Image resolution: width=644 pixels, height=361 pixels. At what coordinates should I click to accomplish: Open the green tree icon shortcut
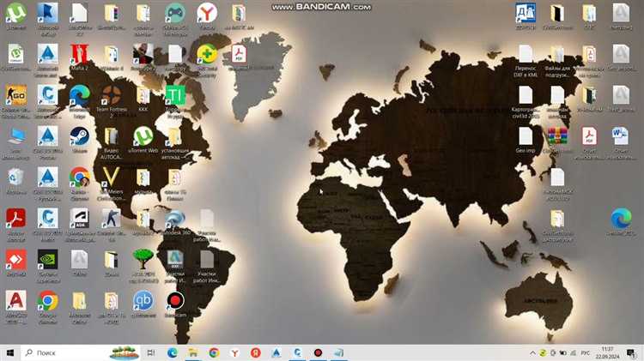[x=143, y=266]
